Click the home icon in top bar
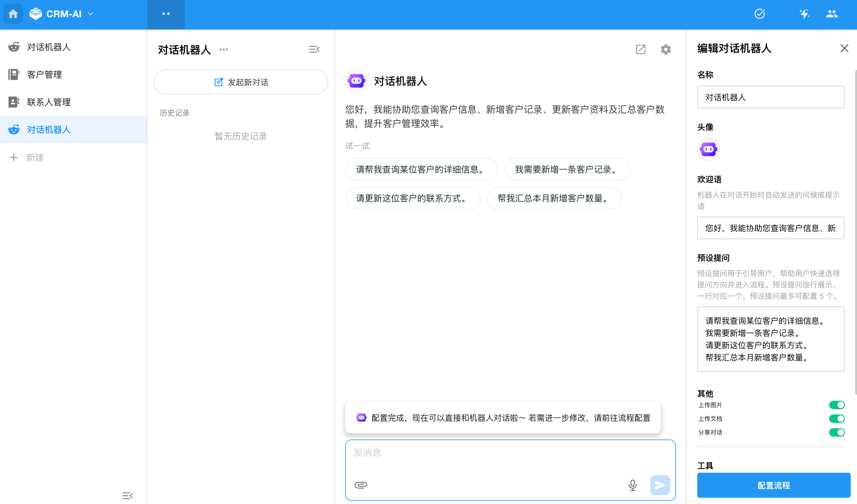The height and width of the screenshot is (504, 857). (13, 14)
